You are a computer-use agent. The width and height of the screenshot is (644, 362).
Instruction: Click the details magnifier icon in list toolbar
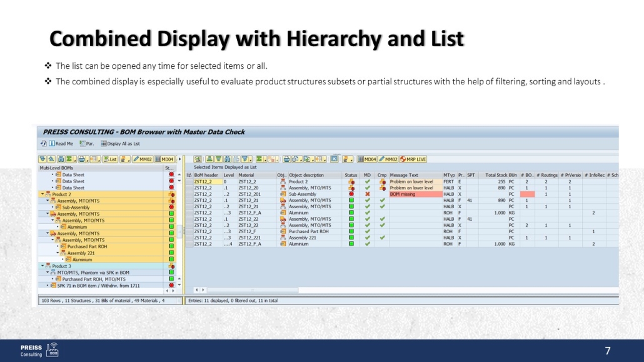[x=198, y=159]
